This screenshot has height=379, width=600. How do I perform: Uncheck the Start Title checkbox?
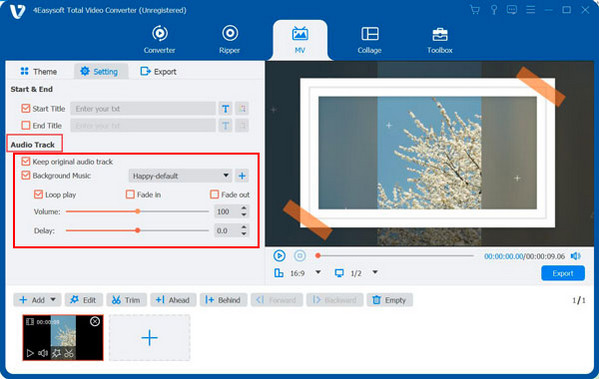pyautogui.click(x=26, y=108)
